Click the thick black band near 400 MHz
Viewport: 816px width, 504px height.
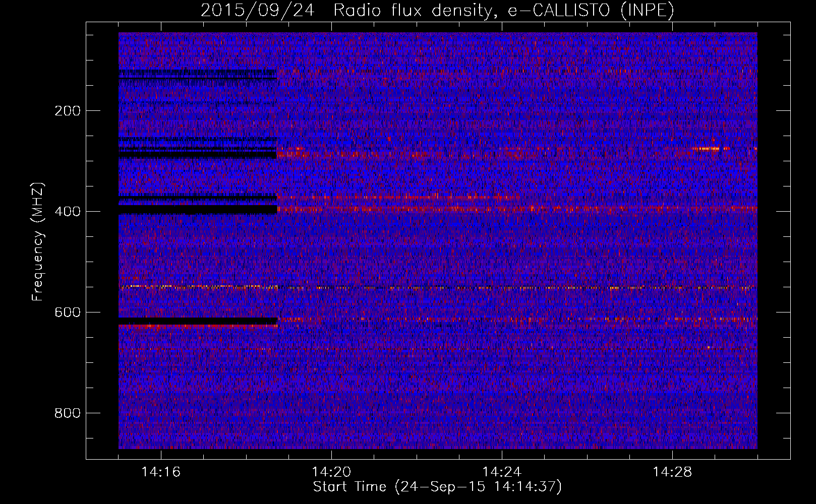[x=198, y=209]
